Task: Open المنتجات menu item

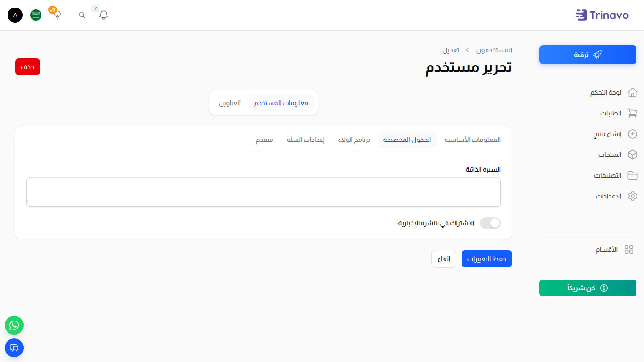Action: pyautogui.click(x=610, y=155)
